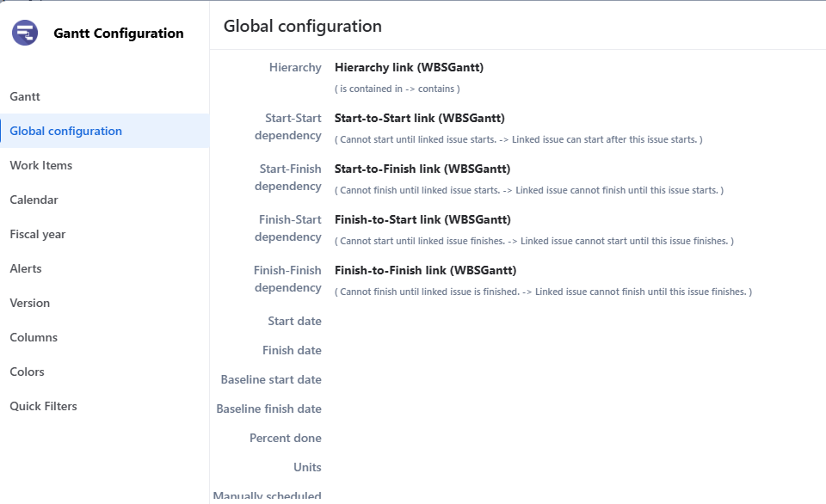
Task: Click 'Cannot start until linked issue starts' description
Action: 518,139
